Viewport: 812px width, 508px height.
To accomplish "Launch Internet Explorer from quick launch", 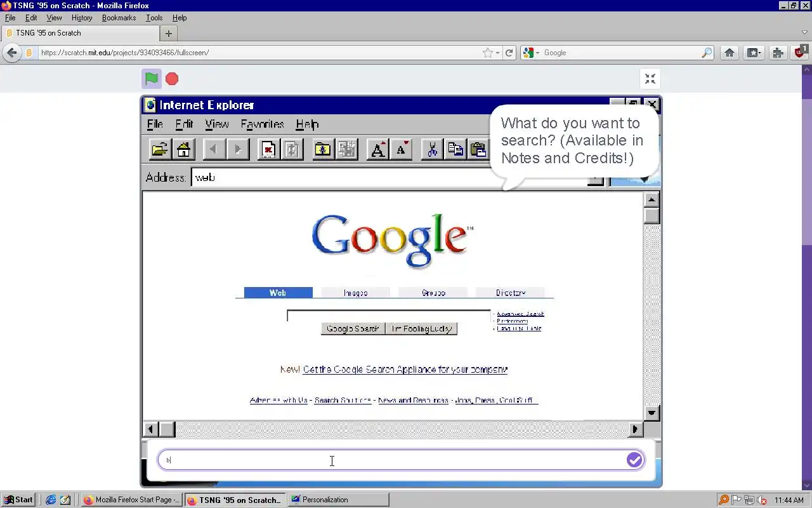I will tap(51, 500).
